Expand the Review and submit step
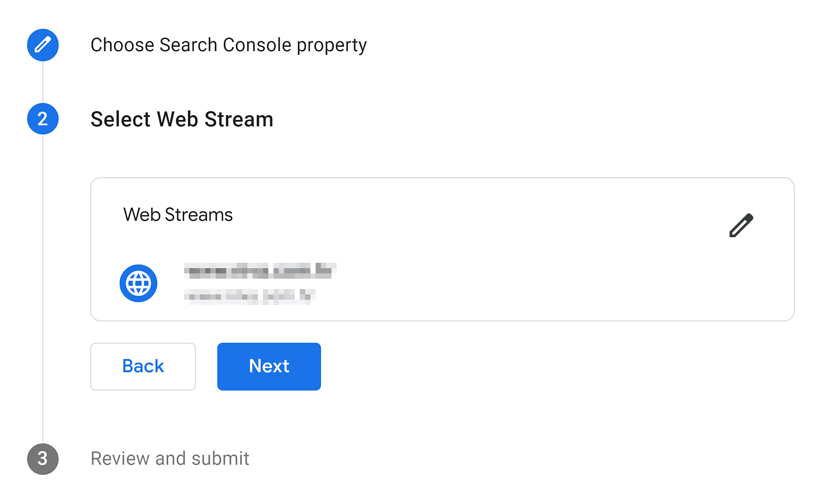Image resolution: width=822 pixels, height=504 pixels. coord(170,459)
